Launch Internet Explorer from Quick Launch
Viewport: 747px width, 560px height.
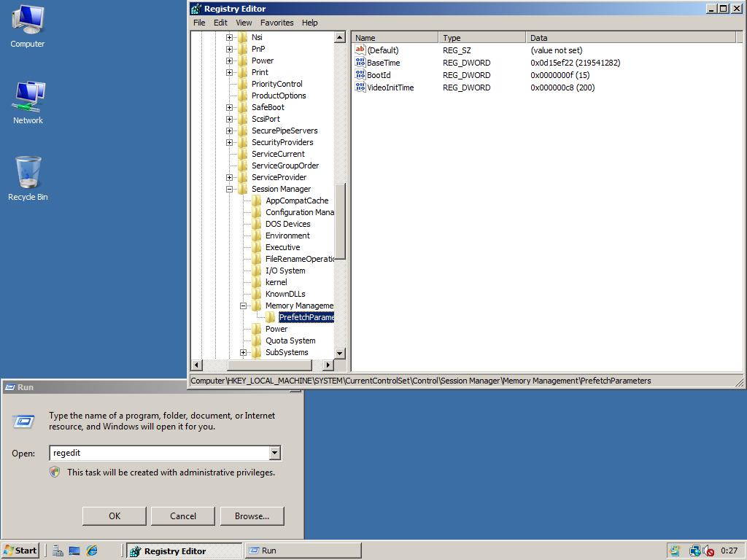click(x=92, y=551)
